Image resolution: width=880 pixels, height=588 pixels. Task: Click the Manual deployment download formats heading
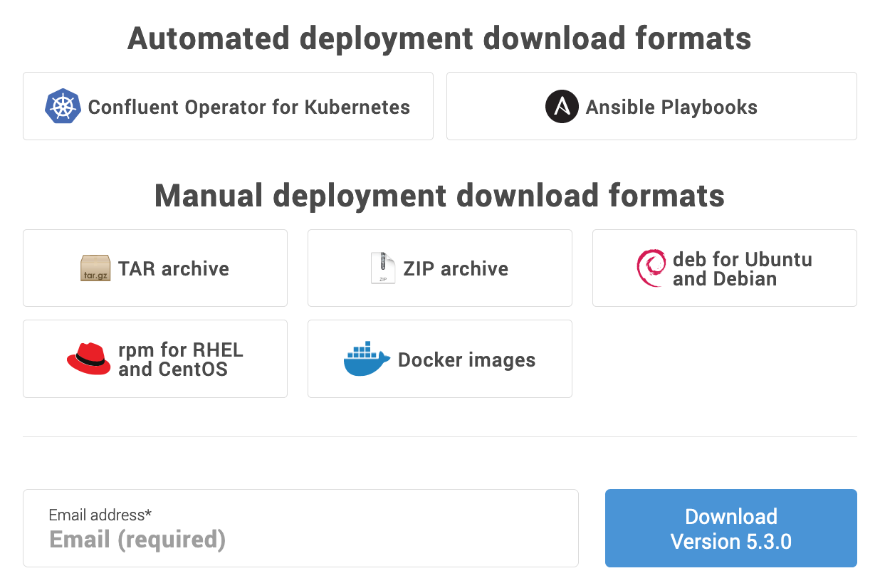click(439, 196)
